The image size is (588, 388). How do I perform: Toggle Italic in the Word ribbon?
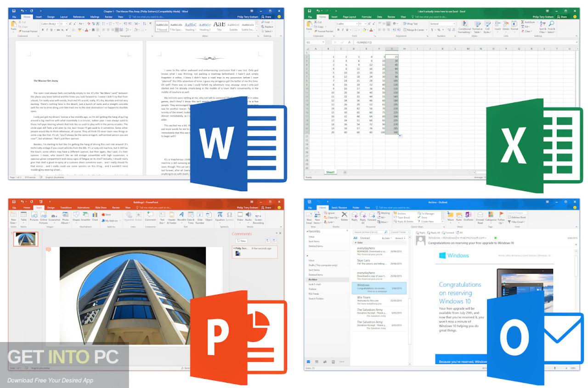[47, 30]
